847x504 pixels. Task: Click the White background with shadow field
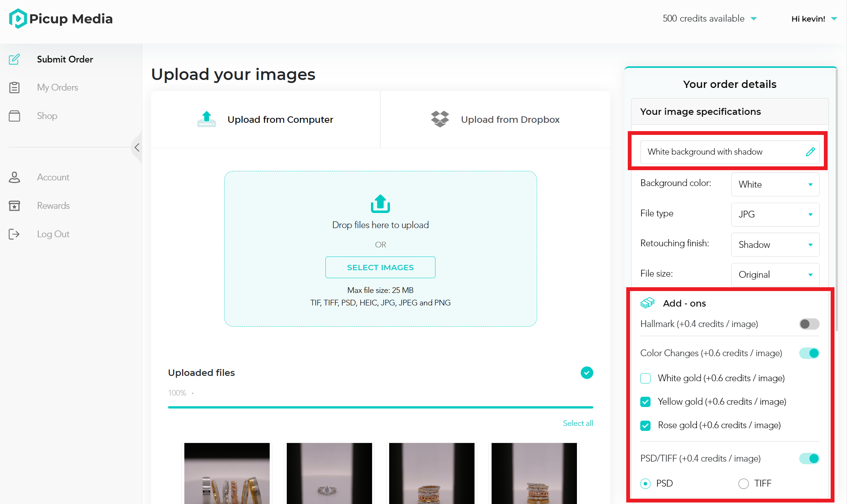click(x=730, y=152)
